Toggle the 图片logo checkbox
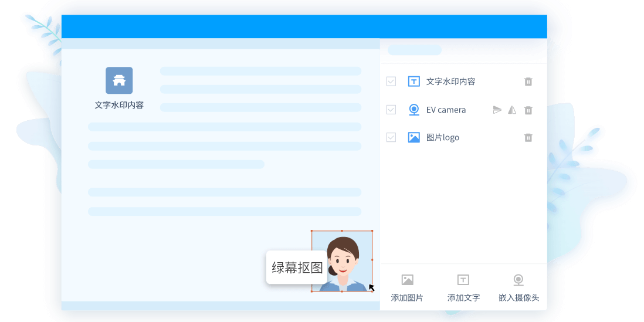 pos(391,137)
